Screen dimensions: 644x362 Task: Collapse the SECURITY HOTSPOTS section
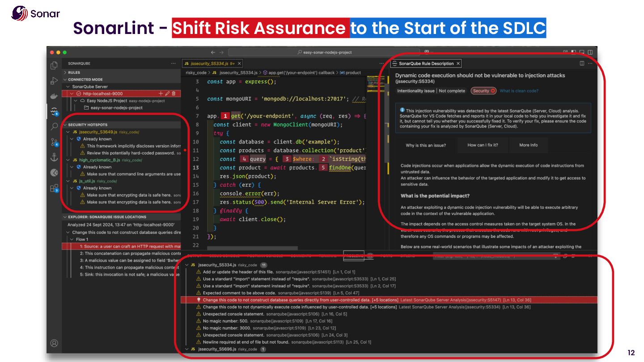click(66, 125)
